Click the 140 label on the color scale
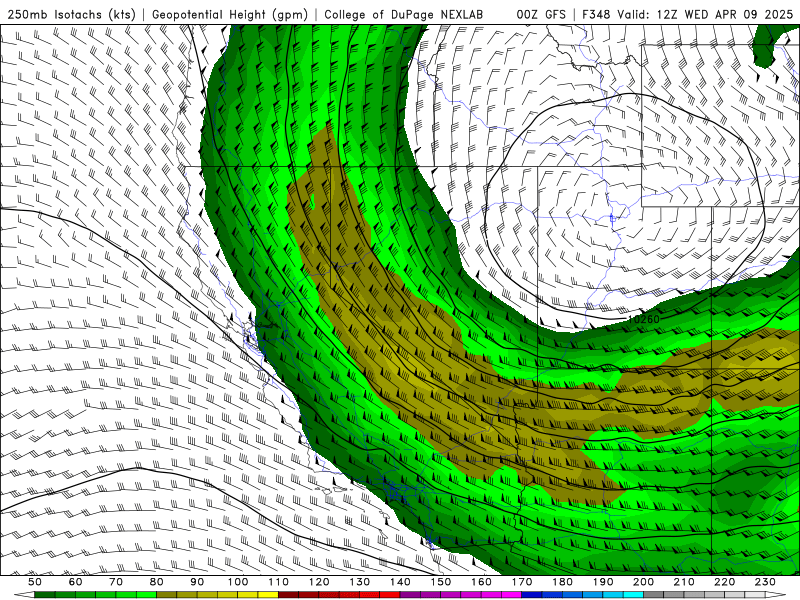This screenshot has height=600, width=800. 400,582
